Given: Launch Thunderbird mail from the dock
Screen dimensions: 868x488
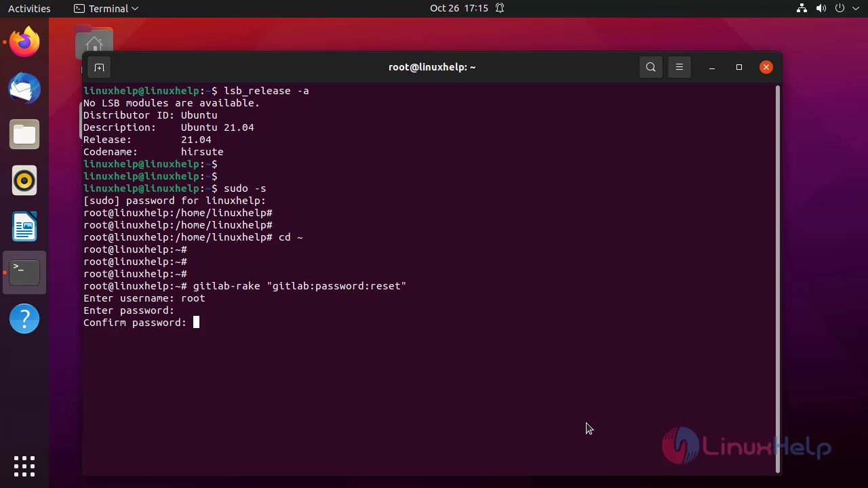Looking at the screenshot, I should 24,88.
